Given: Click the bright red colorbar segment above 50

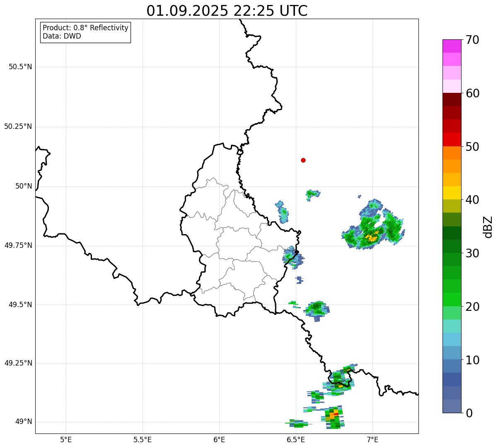Looking at the screenshot, I should [452, 140].
